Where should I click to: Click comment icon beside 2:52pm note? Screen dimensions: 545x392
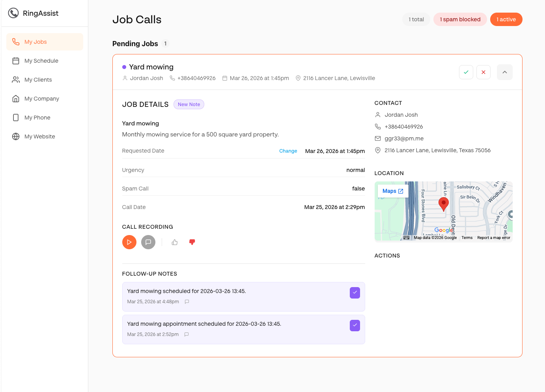pyautogui.click(x=187, y=334)
